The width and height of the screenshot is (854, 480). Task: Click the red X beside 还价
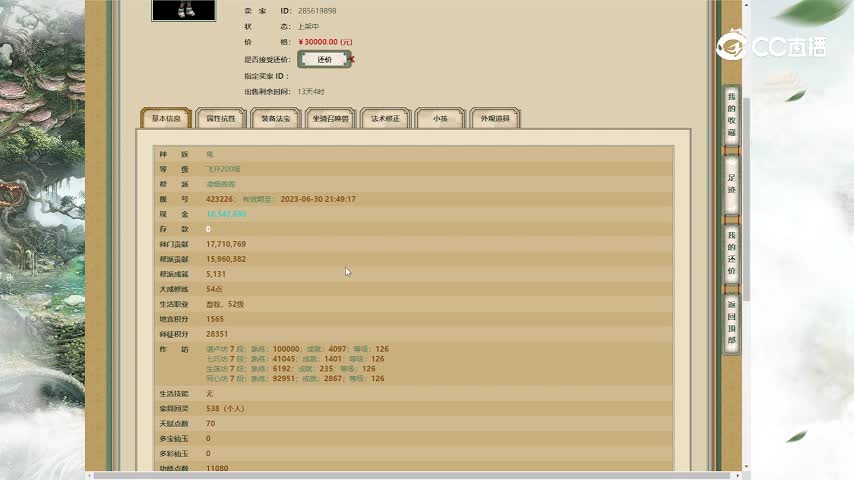pos(353,59)
